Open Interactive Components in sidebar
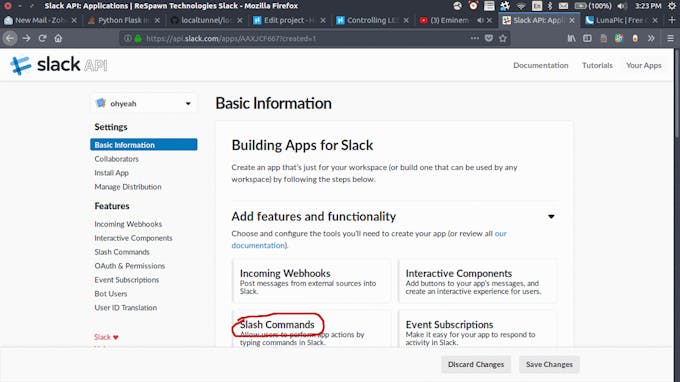 [x=133, y=238]
